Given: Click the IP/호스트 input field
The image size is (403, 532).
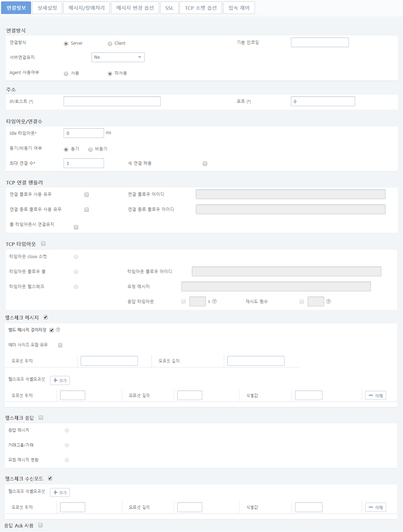Looking at the screenshot, I should (112, 101).
